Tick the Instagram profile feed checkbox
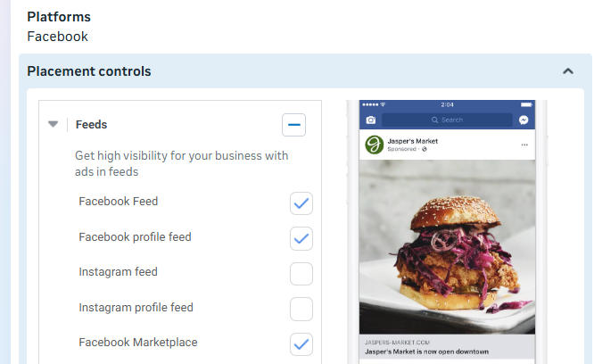Screen dimensions: 594x364 301,309
